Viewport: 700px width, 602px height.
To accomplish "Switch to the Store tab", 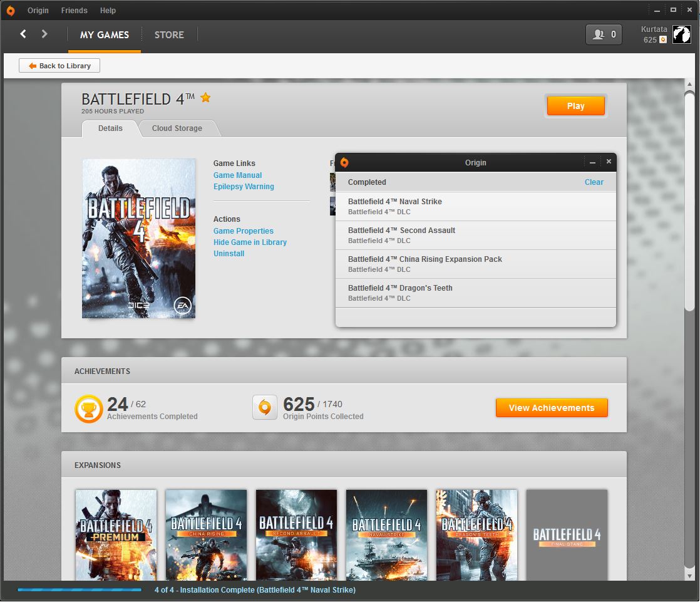I will coord(169,35).
